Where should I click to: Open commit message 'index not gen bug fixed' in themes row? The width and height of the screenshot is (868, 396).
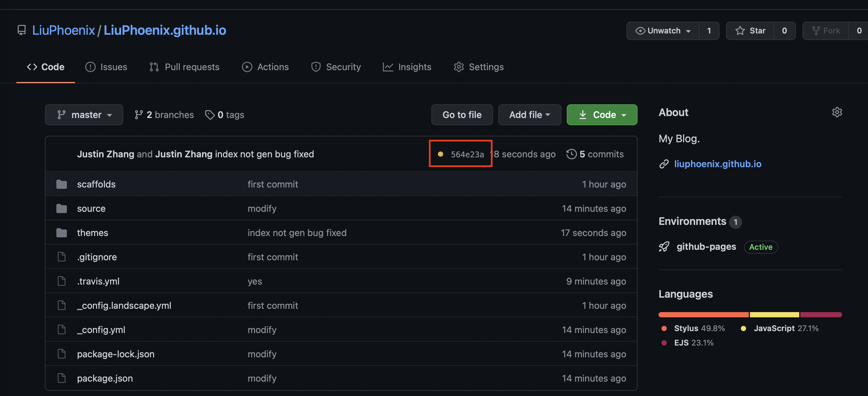(297, 232)
